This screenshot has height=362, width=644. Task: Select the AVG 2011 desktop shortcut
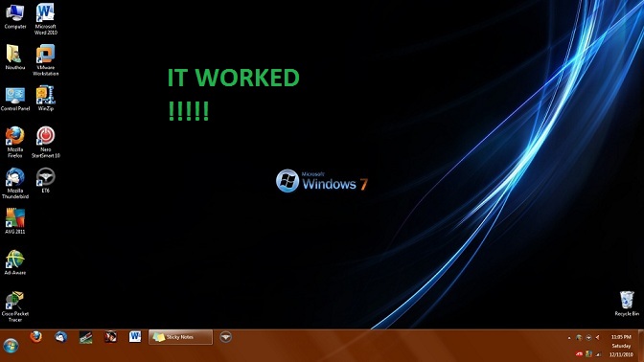click(x=15, y=221)
